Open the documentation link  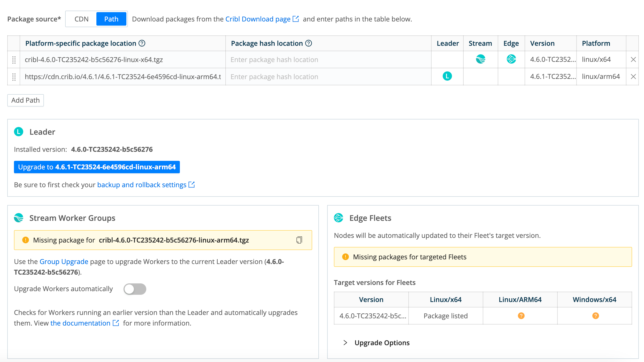(x=80, y=323)
